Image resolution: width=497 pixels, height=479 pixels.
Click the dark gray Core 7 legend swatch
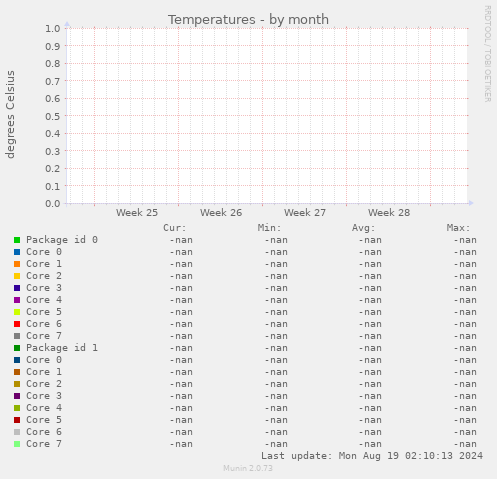(x=17, y=336)
